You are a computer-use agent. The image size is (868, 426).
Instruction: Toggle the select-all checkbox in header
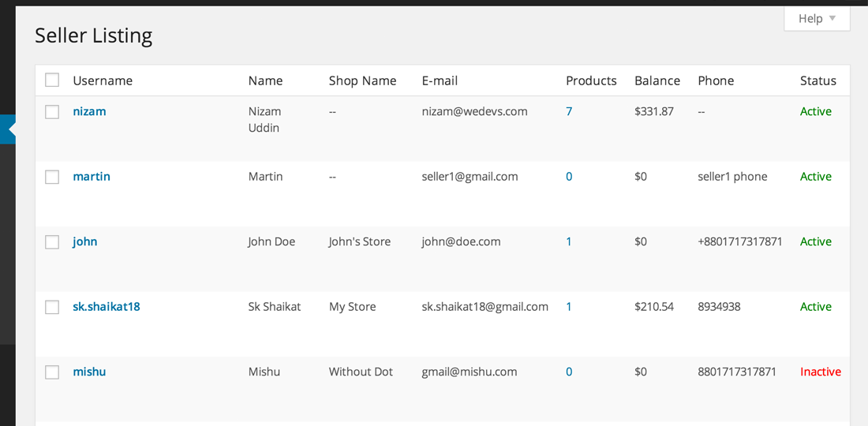(52, 80)
